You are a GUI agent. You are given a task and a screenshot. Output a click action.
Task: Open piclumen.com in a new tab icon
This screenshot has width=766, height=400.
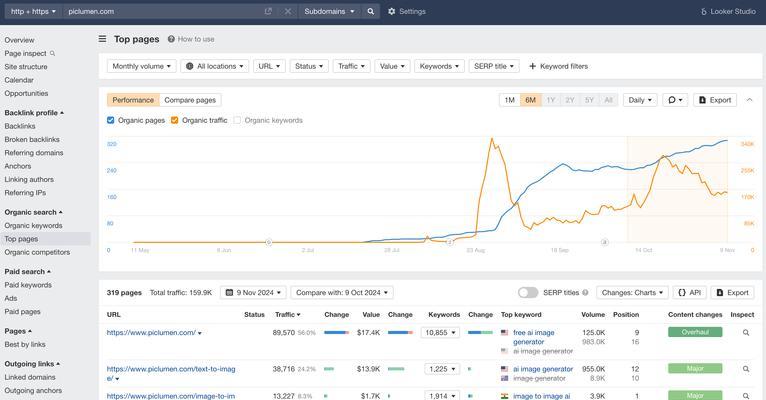pyautogui.click(x=268, y=11)
